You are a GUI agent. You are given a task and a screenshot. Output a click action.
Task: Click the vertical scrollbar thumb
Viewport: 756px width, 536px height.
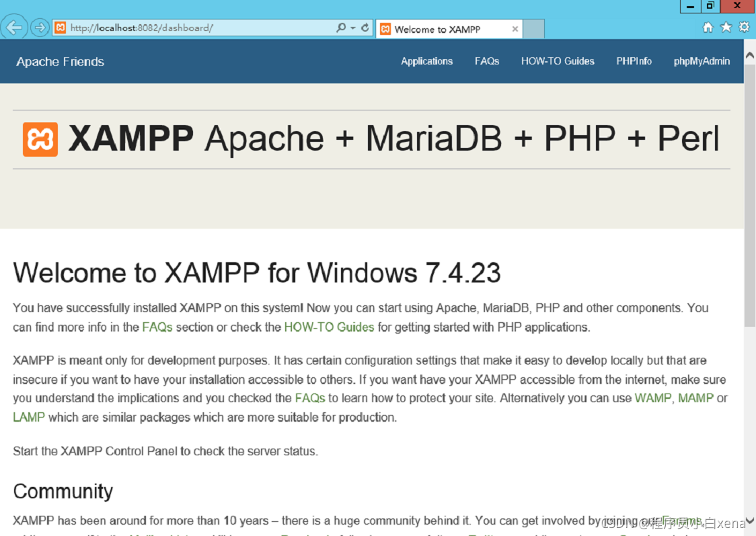click(750, 195)
